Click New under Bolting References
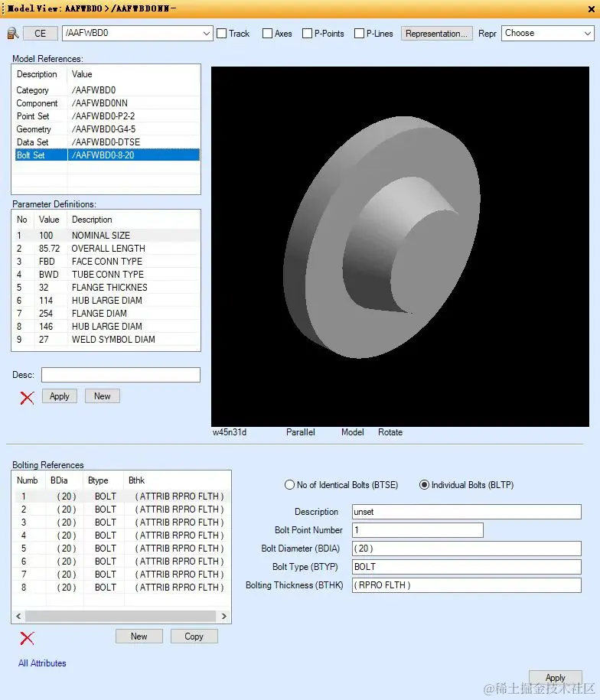Screen dimensions: 600x700 pos(139,637)
